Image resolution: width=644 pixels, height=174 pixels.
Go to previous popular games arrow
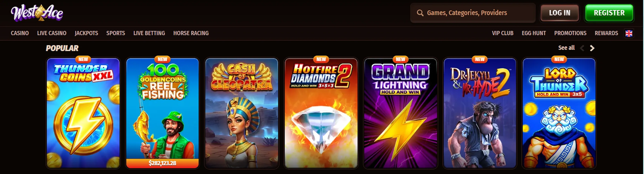pyautogui.click(x=582, y=48)
